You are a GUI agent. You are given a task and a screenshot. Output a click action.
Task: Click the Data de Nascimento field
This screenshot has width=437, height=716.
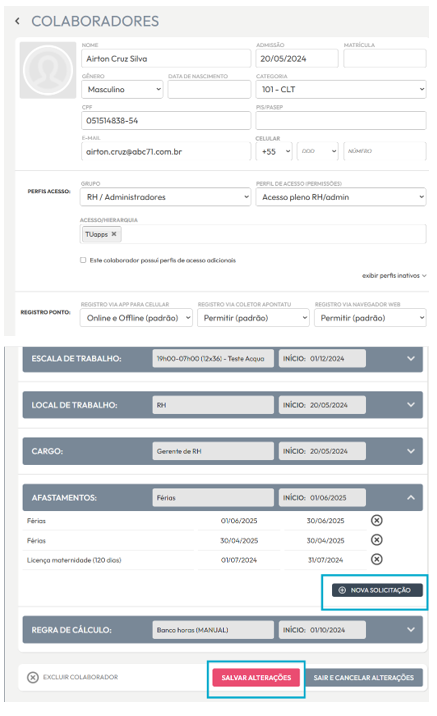click(209, 90)
